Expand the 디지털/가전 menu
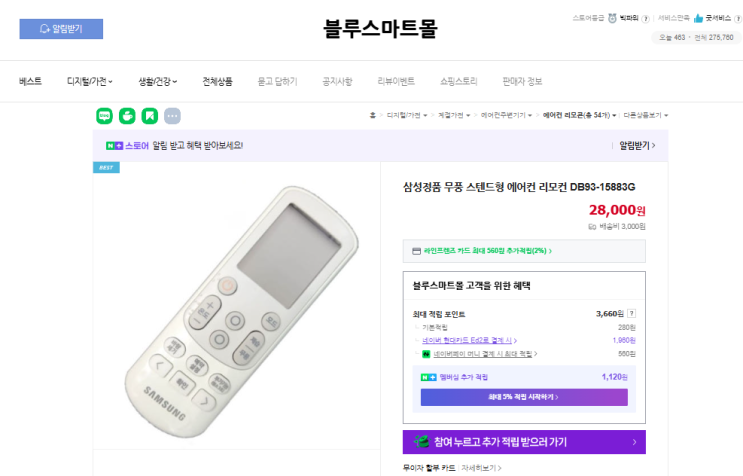Screen dimensions: 743x476 pos(89,81)
